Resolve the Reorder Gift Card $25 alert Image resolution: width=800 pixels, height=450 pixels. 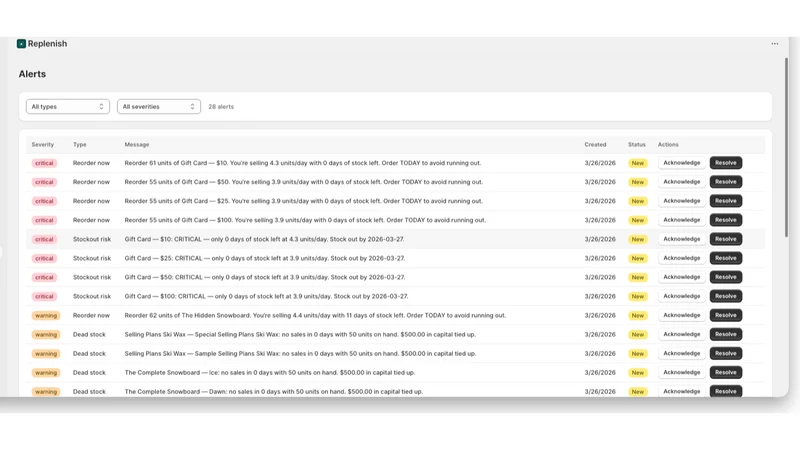click(x=726, y=201)
